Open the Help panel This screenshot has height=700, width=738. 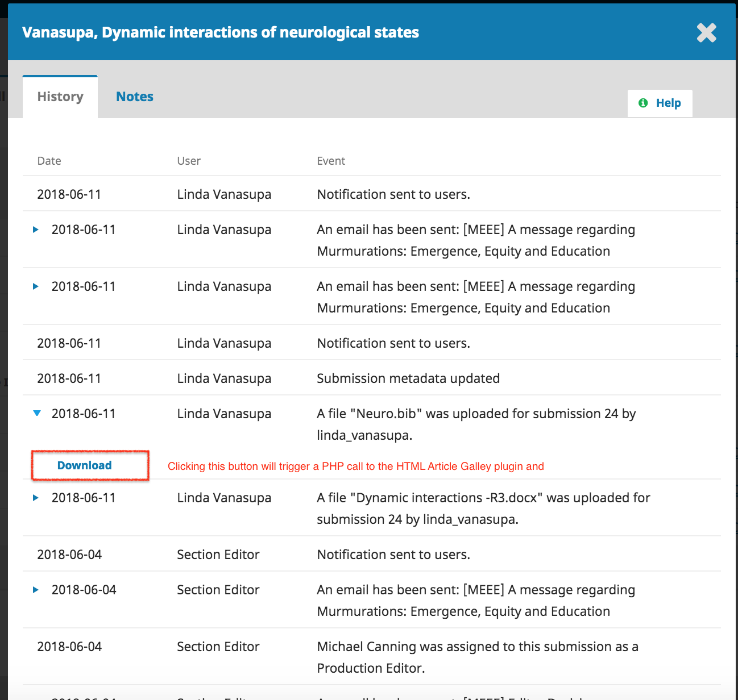(x=660, y=103)
